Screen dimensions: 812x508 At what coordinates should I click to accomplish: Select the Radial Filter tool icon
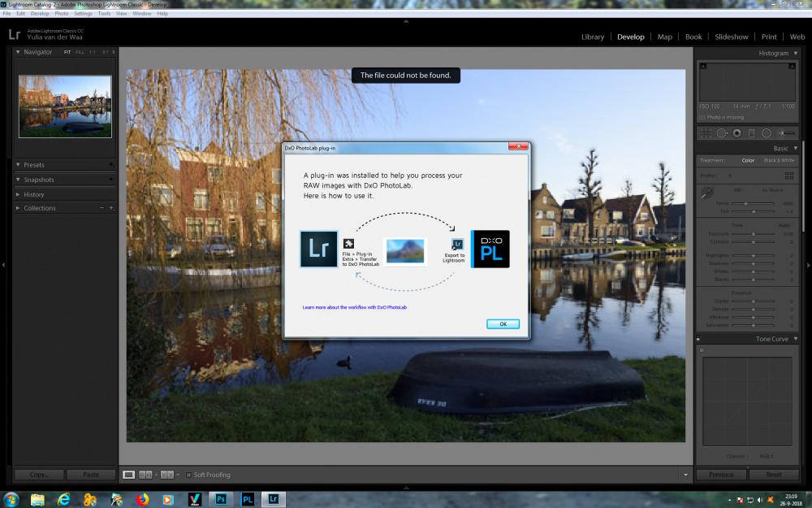(x=767, y=133)
